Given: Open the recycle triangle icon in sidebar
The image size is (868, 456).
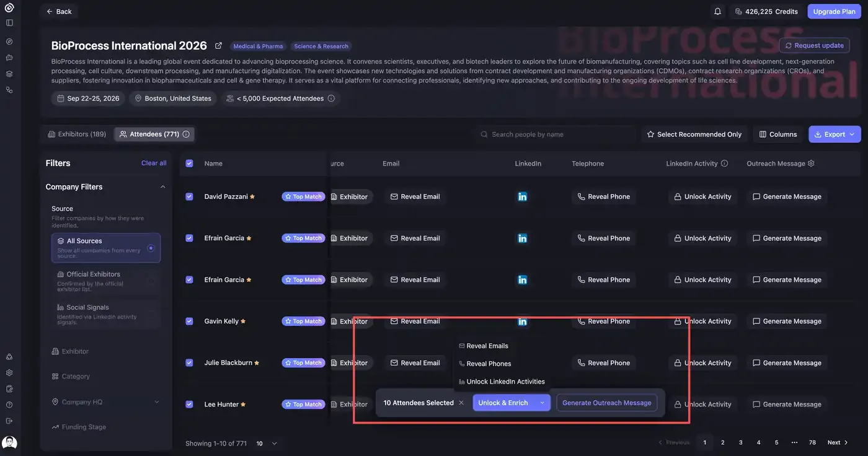Looking at the screenshot, I should point(9,357).
